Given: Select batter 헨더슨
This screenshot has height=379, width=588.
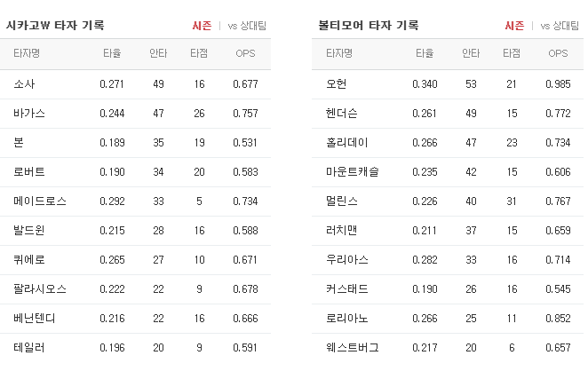Looking at the screenshot, I should click(x=342, y=114).
